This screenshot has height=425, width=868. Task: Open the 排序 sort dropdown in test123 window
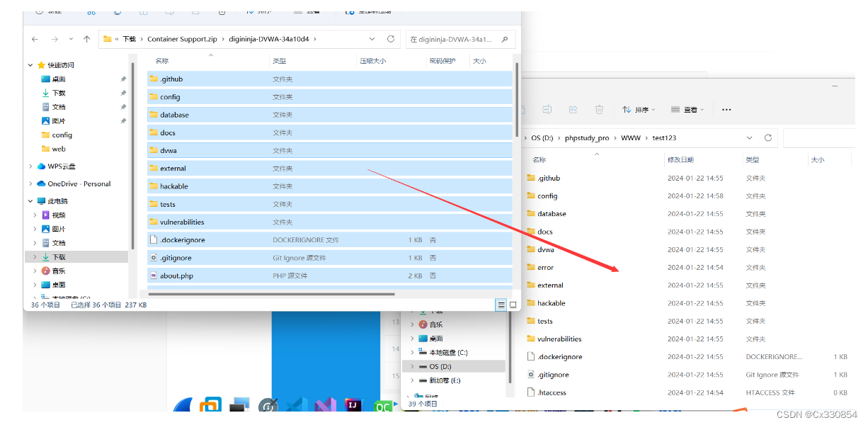[x=639, y=110]
